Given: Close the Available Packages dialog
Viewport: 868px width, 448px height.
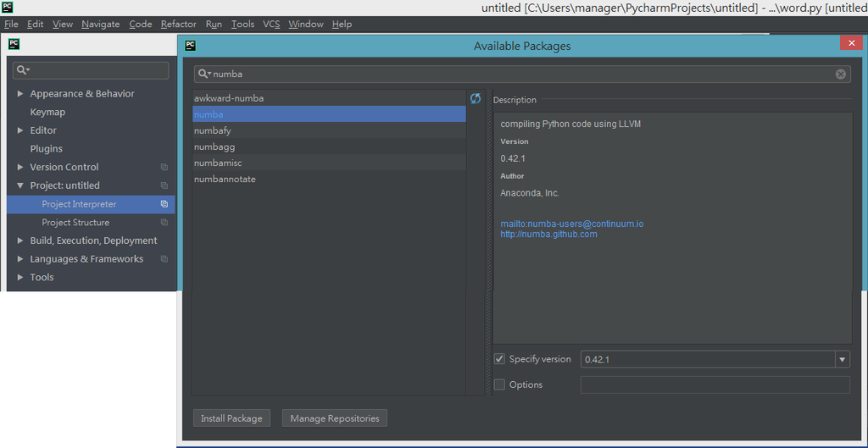Looking at the screenshot, I should pyautogui.click(x=851, y=43).
